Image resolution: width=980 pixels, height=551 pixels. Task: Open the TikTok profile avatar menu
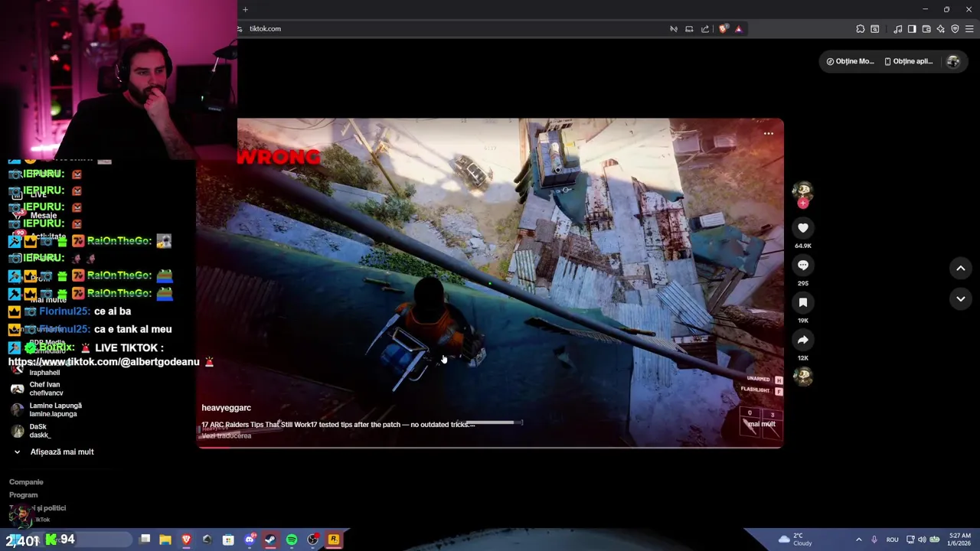tap(953, 61)
